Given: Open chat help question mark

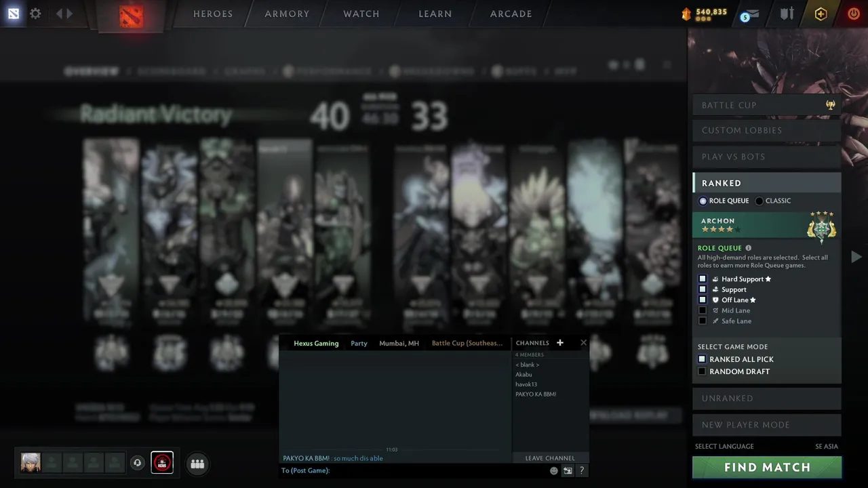Looking at the screenshot, I should [582, 470].
